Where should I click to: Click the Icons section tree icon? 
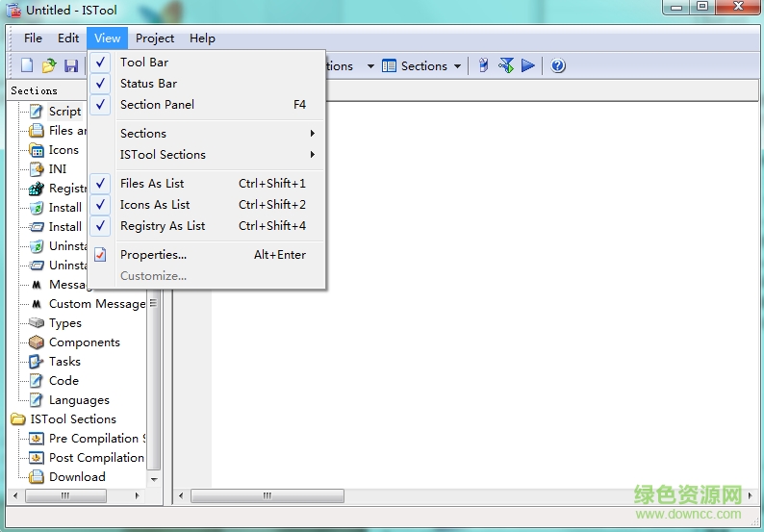[x=36, y=150]
